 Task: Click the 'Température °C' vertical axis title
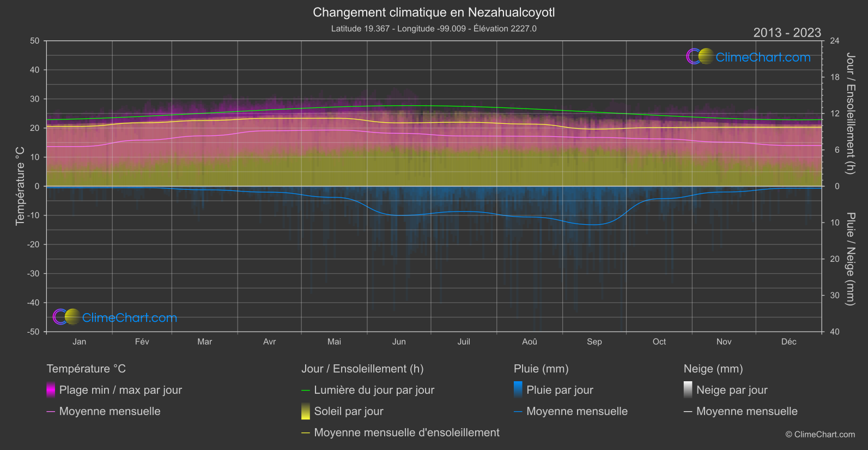20,186
